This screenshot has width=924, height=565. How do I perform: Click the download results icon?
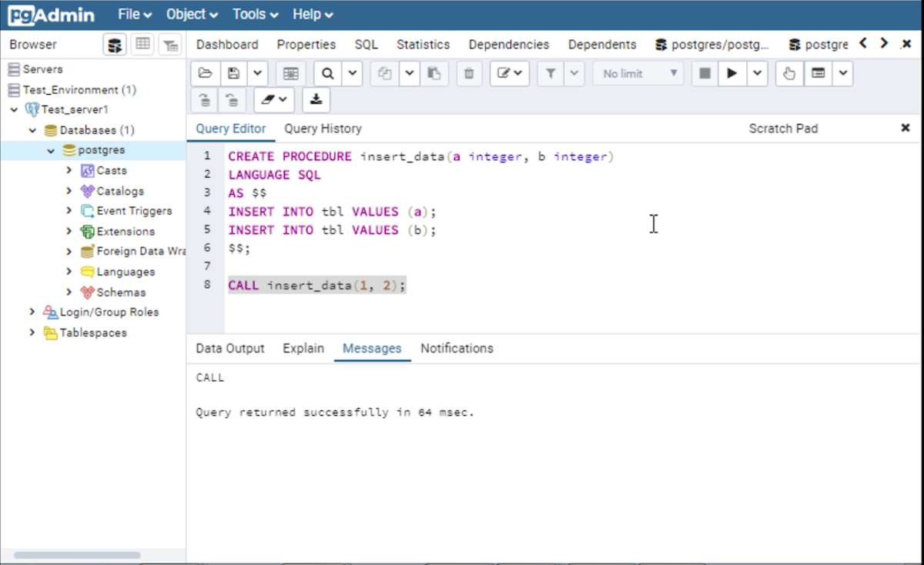pyautogui.click(x=316, y=99)
